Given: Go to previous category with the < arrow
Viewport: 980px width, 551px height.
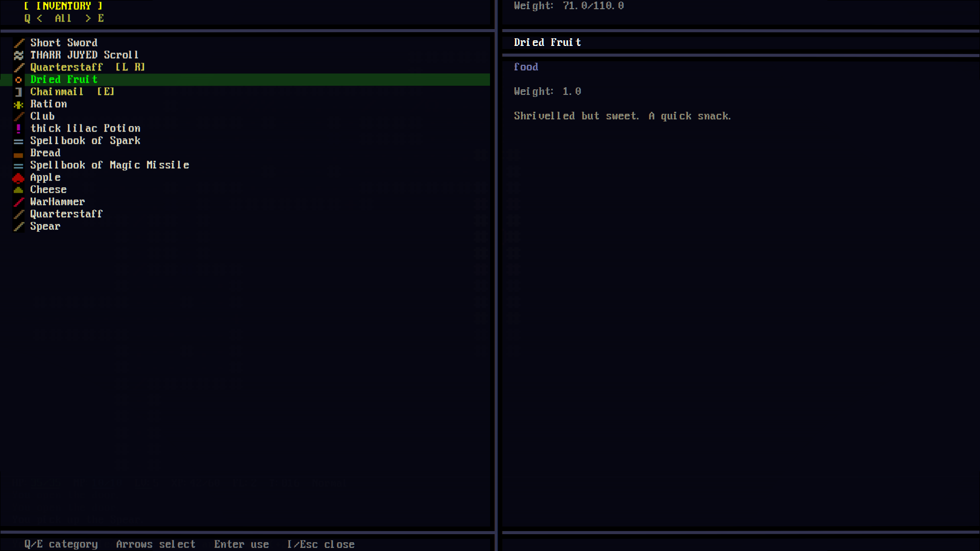Looking at the screenshot, I should coord(39,18).
